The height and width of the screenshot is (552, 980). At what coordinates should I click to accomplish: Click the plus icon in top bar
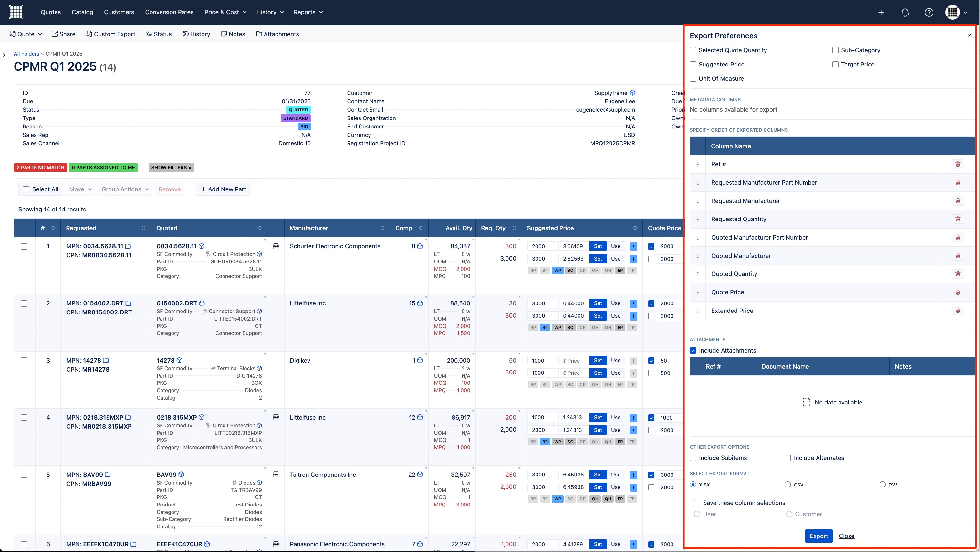coord(881,12)
